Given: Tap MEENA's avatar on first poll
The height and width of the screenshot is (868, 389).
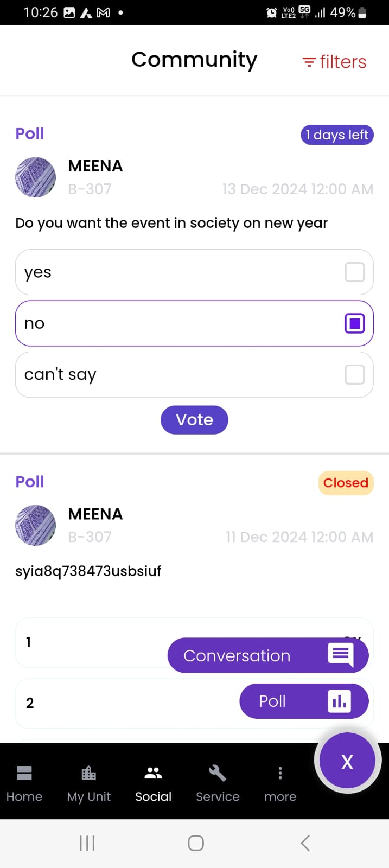Looking at the screenshot, I should 35,177.
